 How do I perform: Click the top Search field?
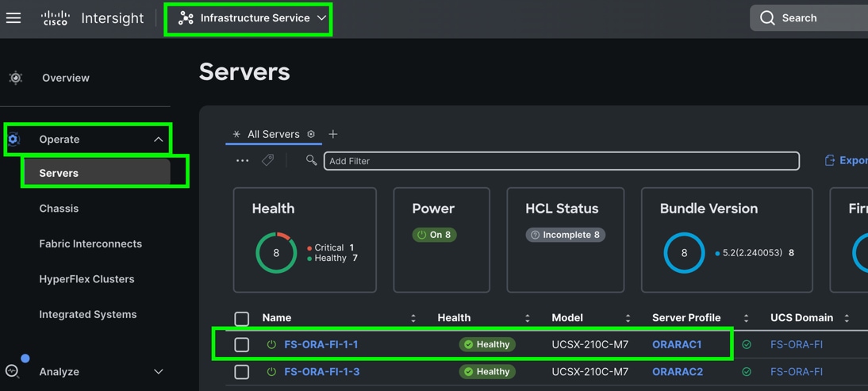808,18
